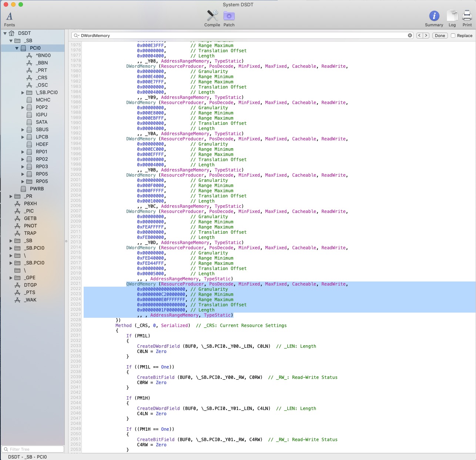
Task: Open the Patch tool
Action: [x=229, y=16]
